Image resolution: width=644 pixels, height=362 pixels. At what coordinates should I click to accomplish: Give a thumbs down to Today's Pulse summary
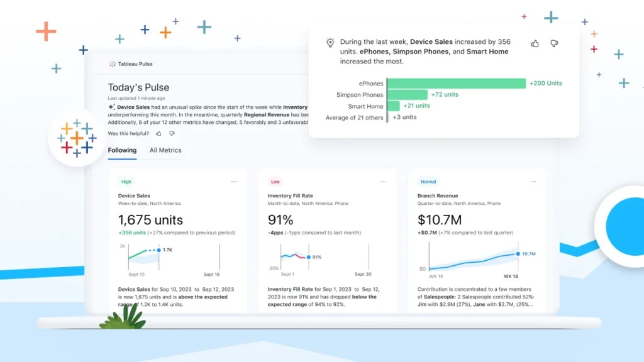(x=170, y=134)
